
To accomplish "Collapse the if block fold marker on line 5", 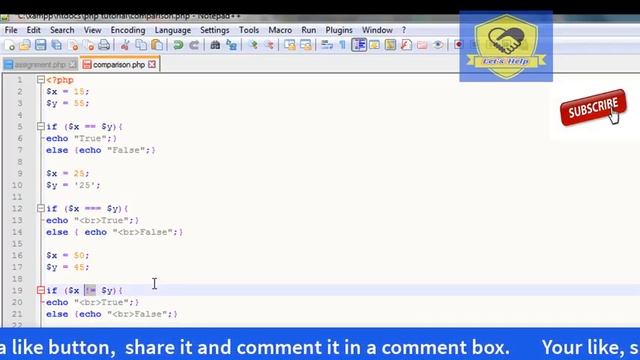I will pyautogui.click(x=40, y=127).
